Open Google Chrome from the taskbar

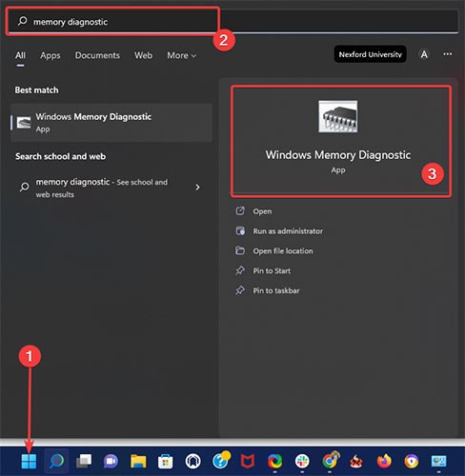(x=330, y=461)
